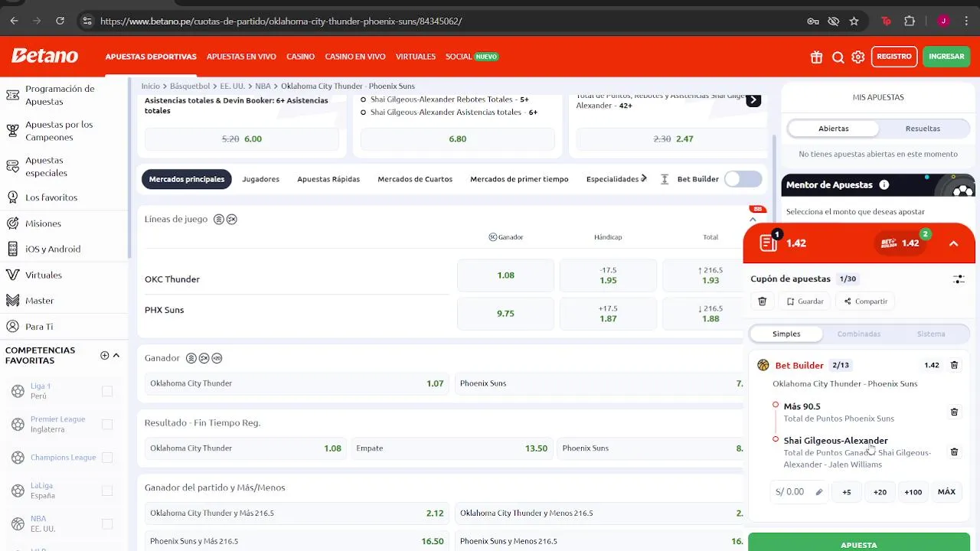Add +20 to the stake
This screenshot has height=551, width=980.
coord(880,492)
